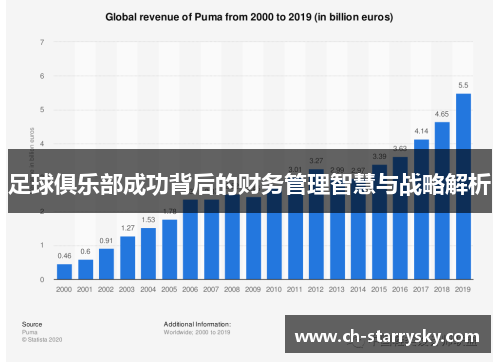500x362 pixels.
Task: Select the 2000 year label on the axis
Action: [x=64, y=289]
